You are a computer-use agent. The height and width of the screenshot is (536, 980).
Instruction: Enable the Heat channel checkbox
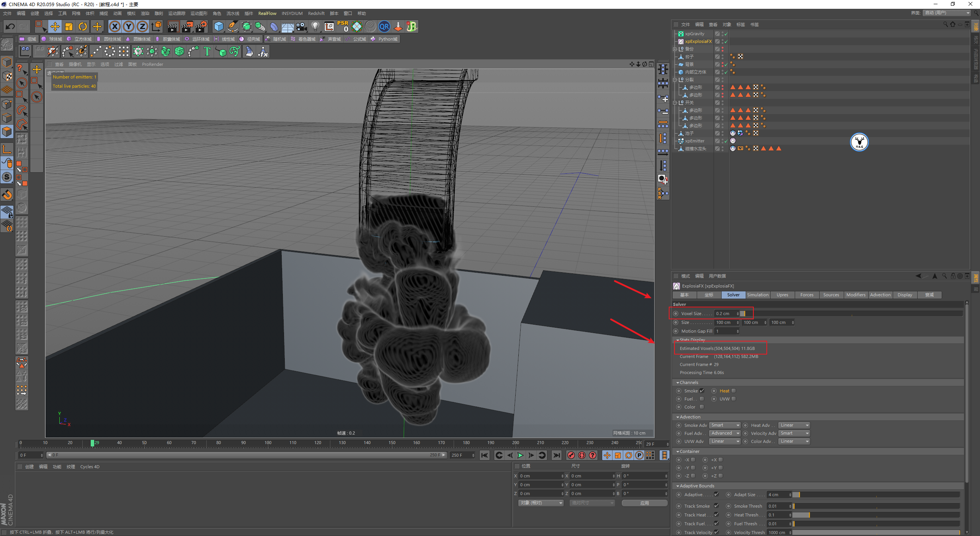click(733, 391)
